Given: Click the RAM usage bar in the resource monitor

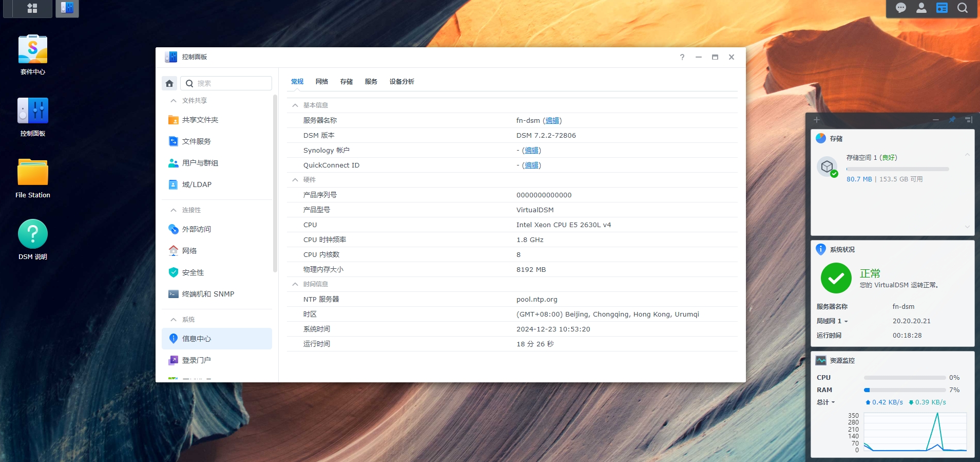Looking at the screenshot, I should tap(905, 390).
